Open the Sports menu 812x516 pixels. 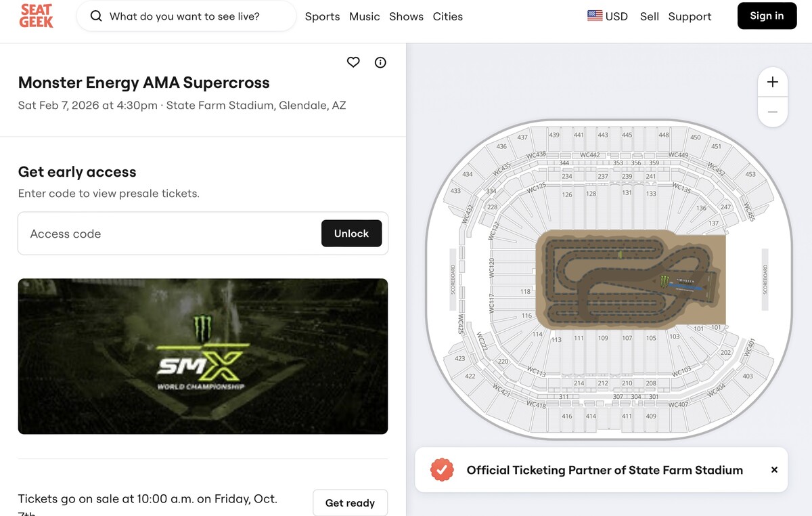[322, 16]
